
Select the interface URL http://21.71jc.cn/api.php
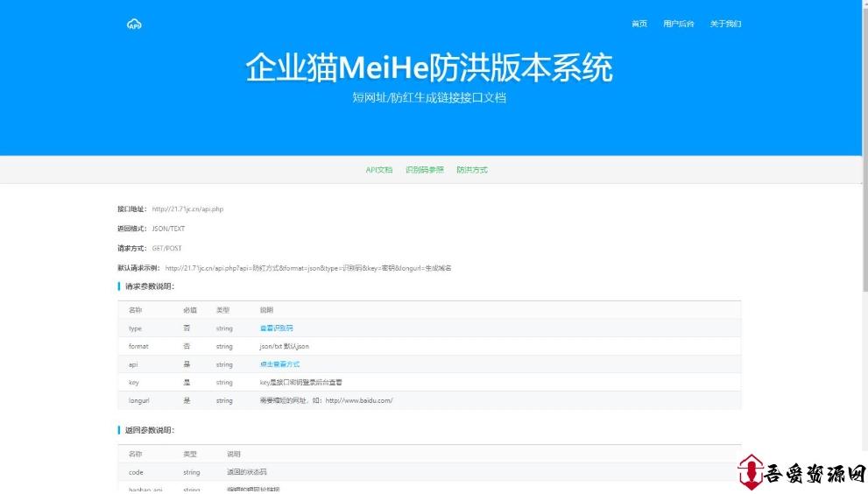click(x=187, y=209)
